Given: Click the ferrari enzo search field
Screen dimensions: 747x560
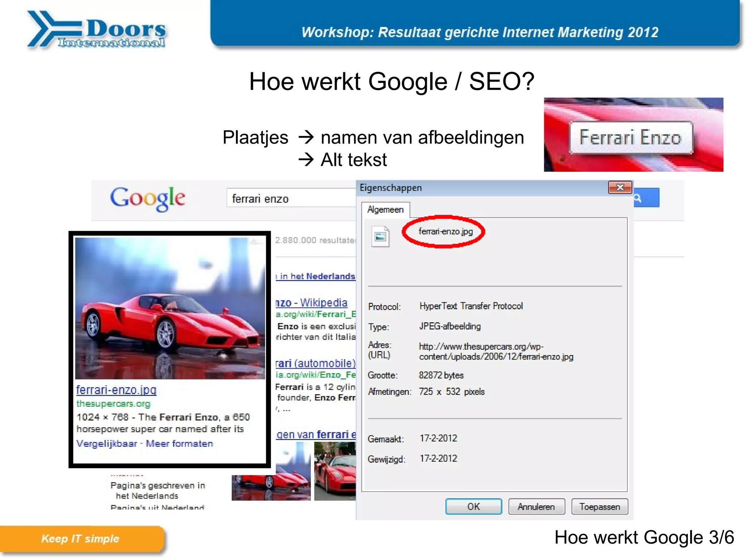Looking at the screenshot, I should click(x=291, y=198).
